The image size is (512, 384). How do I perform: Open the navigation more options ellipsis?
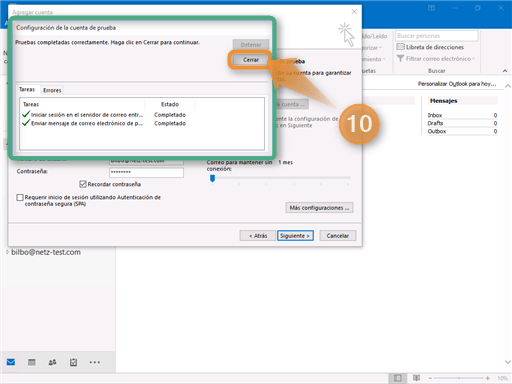coord(95,362)
